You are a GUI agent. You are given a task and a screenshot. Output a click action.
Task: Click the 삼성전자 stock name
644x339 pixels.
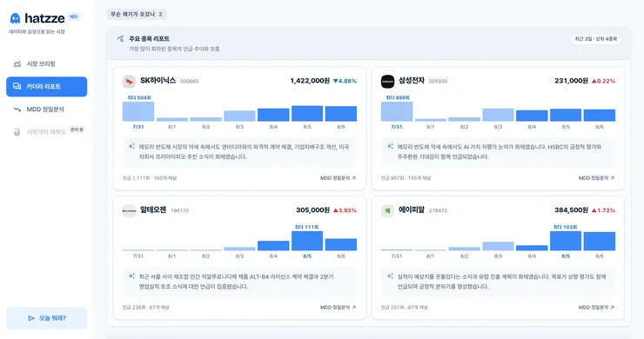click(x=412, y=81)
